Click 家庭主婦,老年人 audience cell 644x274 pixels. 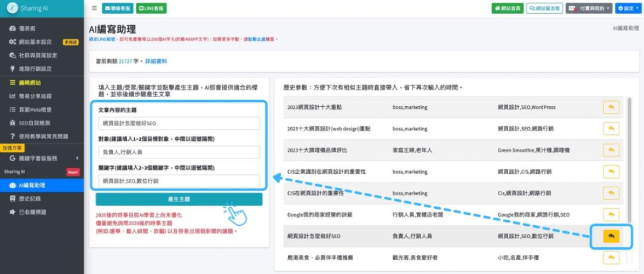coord(412,150)
